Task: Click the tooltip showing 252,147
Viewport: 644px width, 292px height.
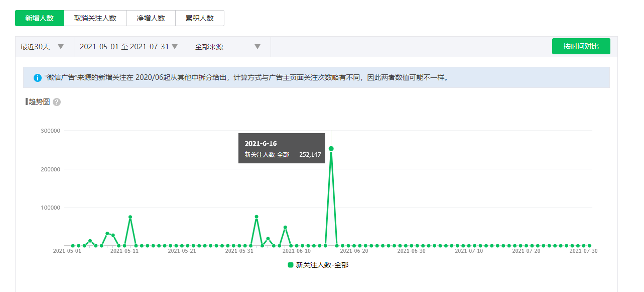Action: pyautogui.click(x=282, y=149)
